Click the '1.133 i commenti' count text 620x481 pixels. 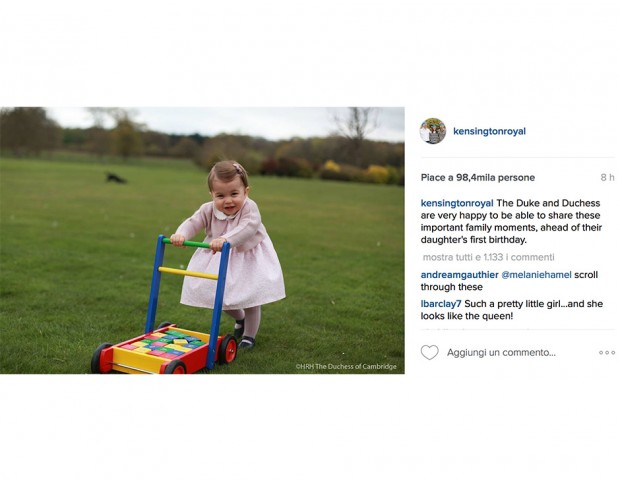coord(519,257)
